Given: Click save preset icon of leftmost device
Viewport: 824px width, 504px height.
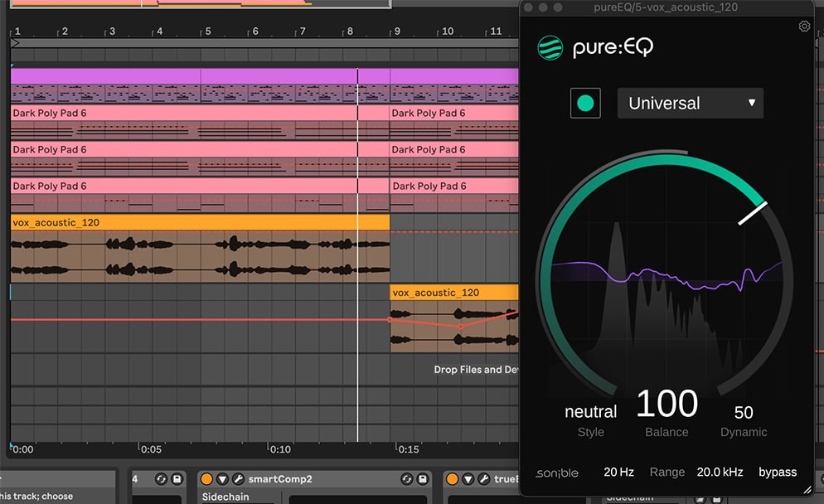Looking at the screenshot, I should 177,479.
